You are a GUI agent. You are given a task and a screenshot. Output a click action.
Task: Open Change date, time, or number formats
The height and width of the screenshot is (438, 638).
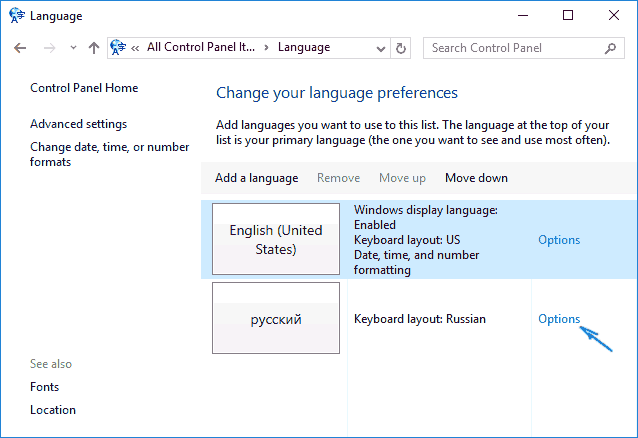click(x=109, y=154)
